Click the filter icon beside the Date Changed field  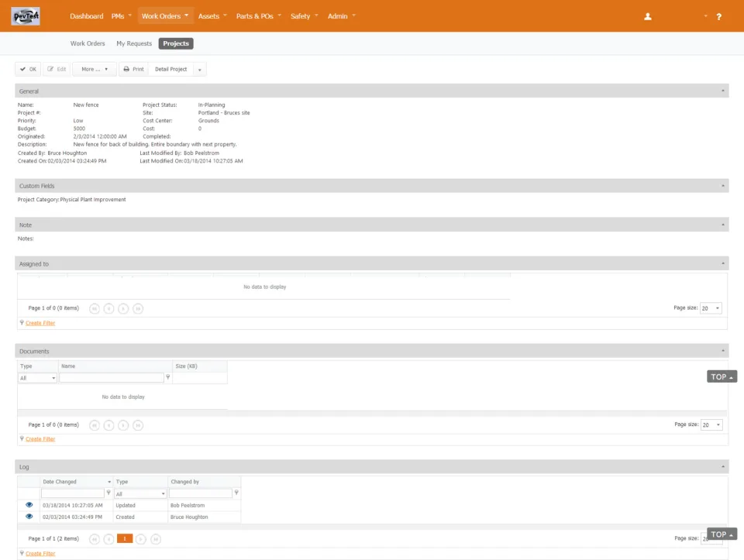click(108, 493)
